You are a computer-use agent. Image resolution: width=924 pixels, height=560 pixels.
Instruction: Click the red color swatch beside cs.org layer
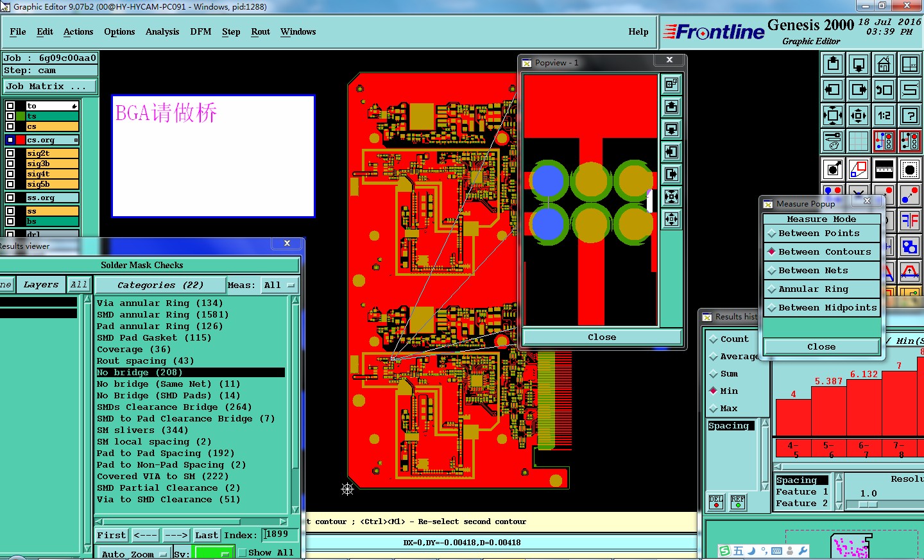(x=21, y=140)
